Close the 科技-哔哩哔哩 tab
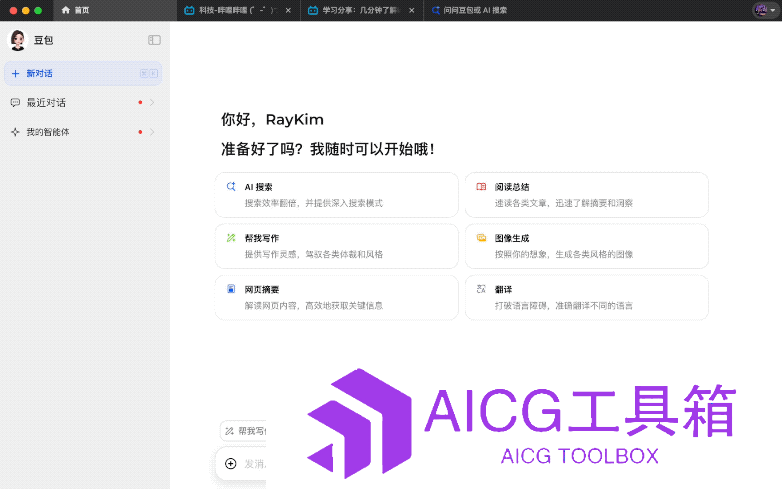The height and width of the screenshot is (489, 782). coord(288,10)
